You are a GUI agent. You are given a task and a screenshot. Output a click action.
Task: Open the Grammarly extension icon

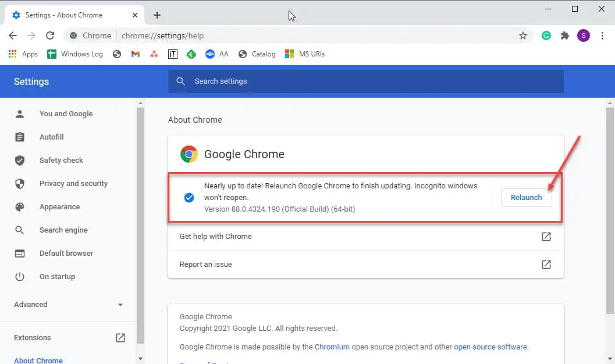click(546, 35)
